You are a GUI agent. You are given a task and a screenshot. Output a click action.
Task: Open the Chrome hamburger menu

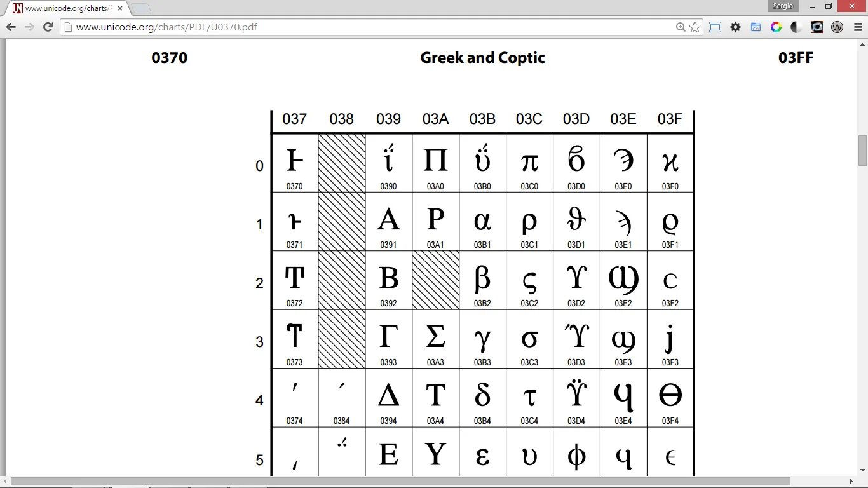point(857,27)
